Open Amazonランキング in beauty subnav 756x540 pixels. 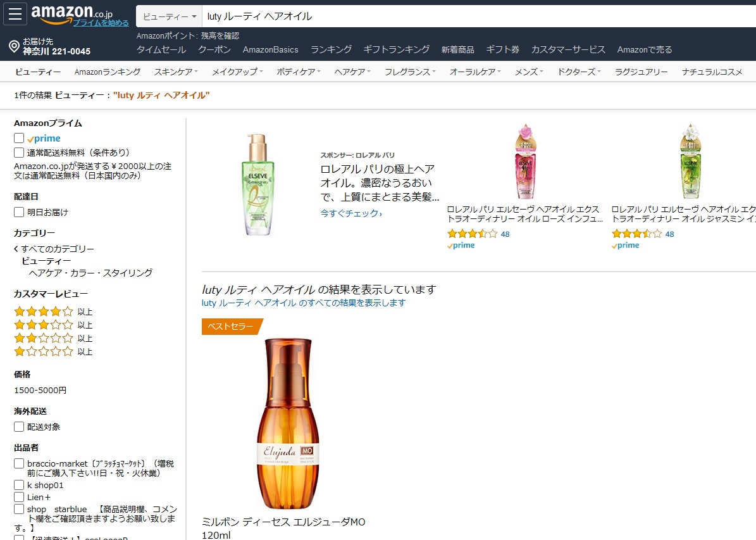pyautogui.click(x=108, y=72)
